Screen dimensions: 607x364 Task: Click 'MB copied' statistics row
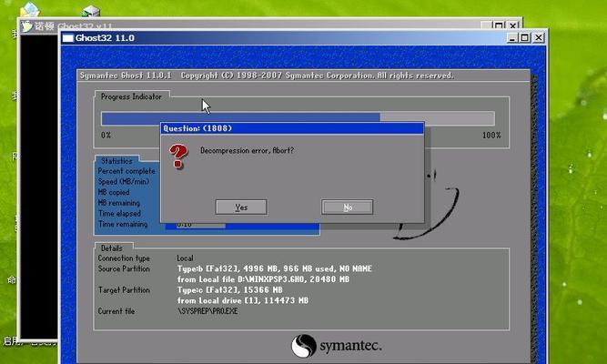click(114, 192)
